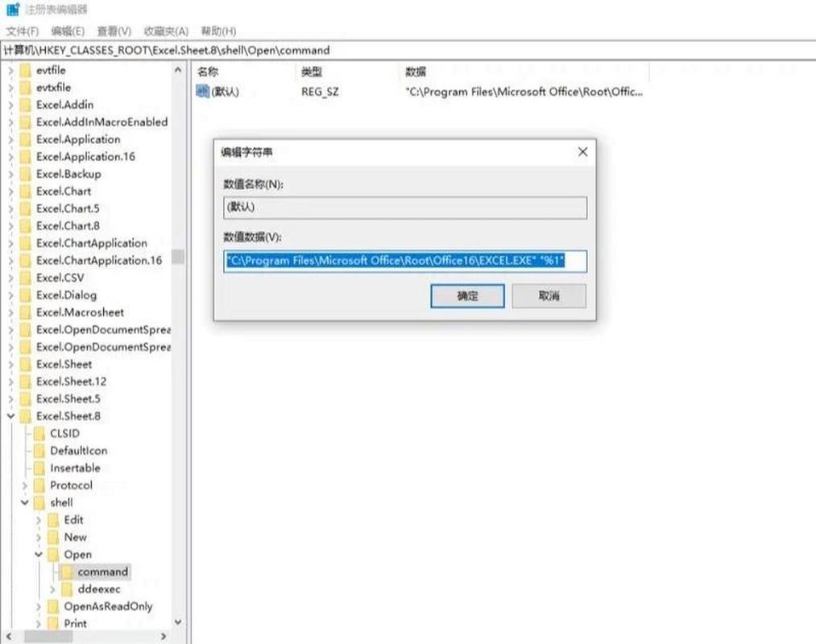Click the registry address bar path
Viewport: 816px width, 644px height.
coord(167,51)
